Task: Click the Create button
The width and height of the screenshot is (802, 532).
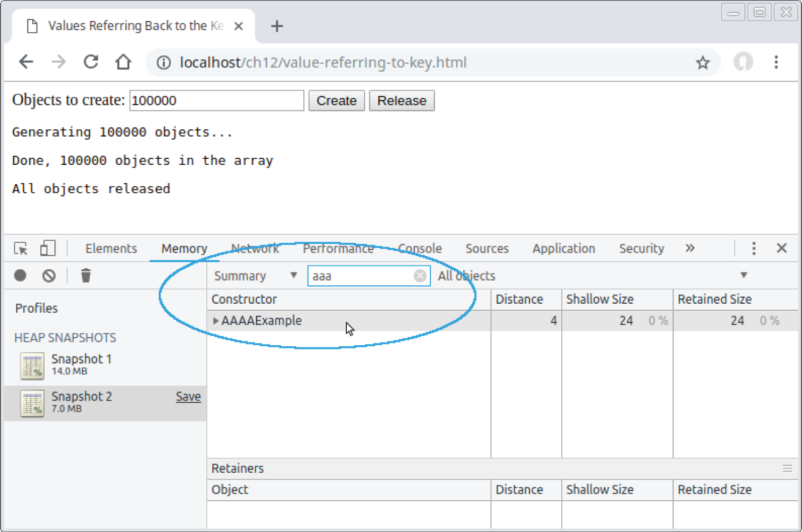Action: [336, 101]
